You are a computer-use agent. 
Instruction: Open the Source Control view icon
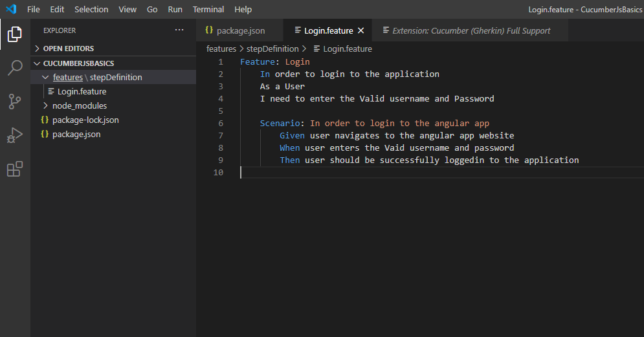pos(15,102)
